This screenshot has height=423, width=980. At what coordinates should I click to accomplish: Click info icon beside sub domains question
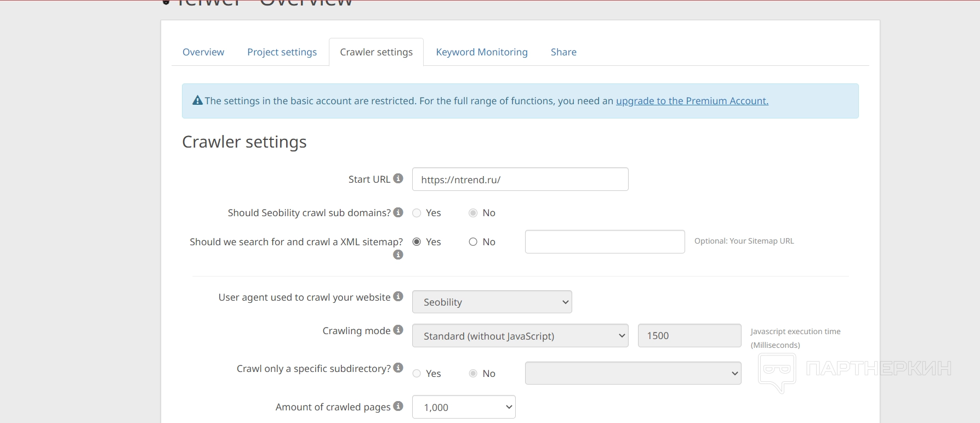click(398, 212)
